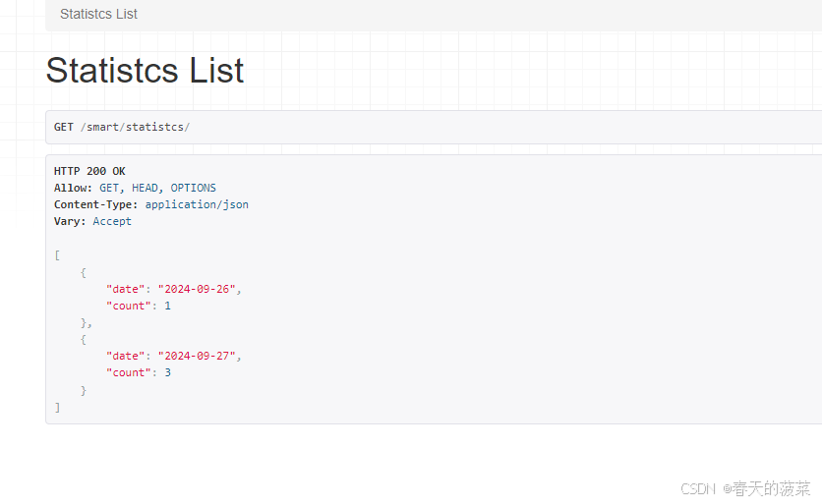
Task: Click the closing square bracket of the JSON
Action: [57, 407]
